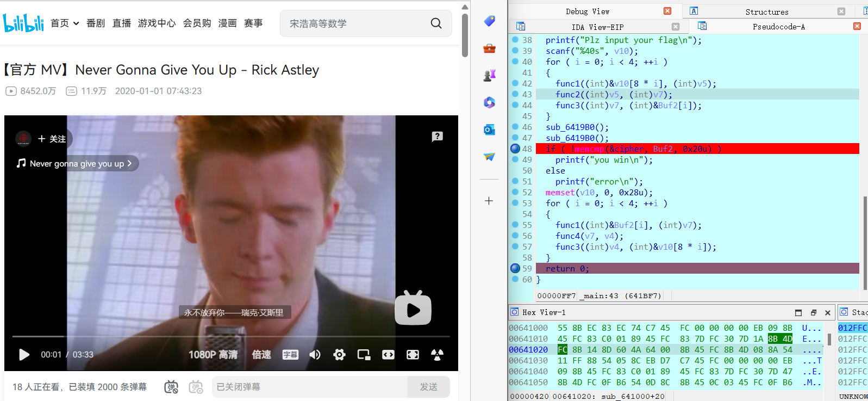Close the Hex View-1 panel

click(828, 312)
